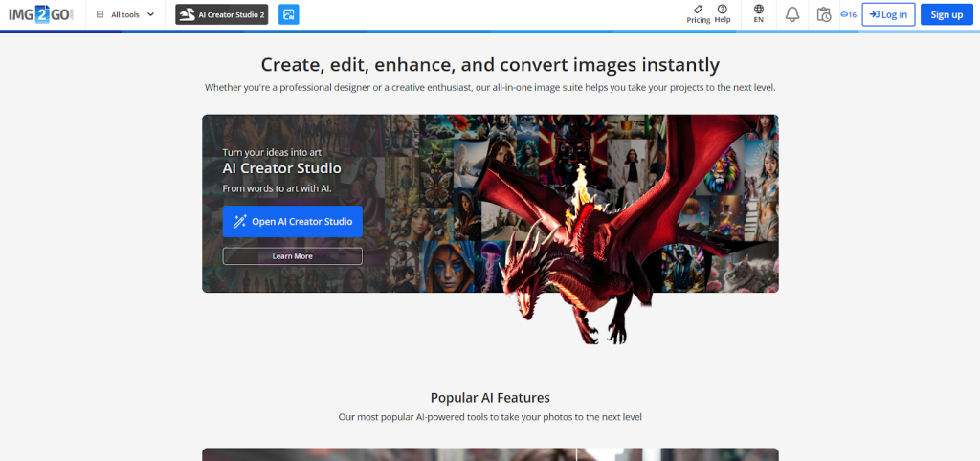This screenshot has width=980, height=461.
Task: Open the notifications bell
Action: [x=792, y=14]
